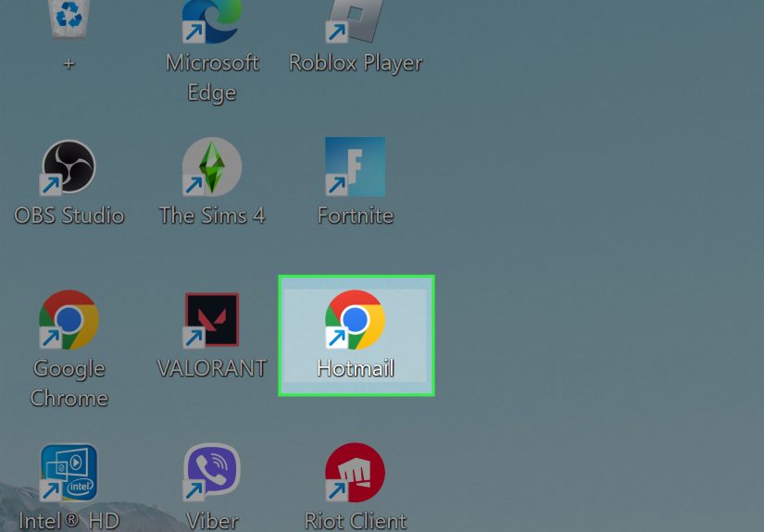
Task: Click the "The Sims 4" label text
Action: click(212, 216)
